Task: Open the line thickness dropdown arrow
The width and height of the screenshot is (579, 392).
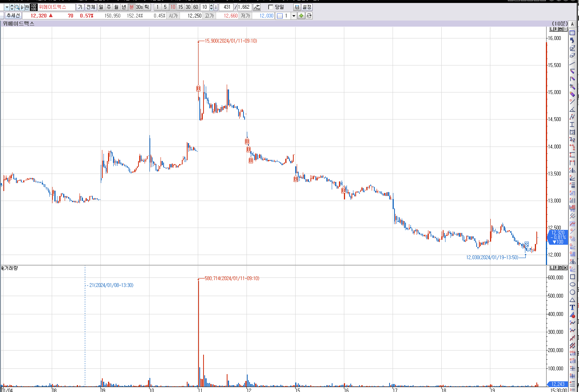Action: [294, 16]
